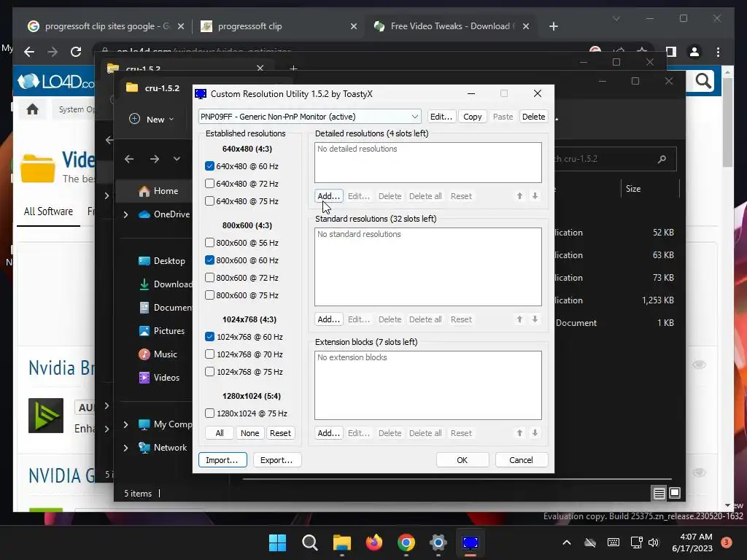Screen dimensions: 747x560
Task: Enable 800x600 @ 75 Hz resolution
Action: tap(209, 295)
